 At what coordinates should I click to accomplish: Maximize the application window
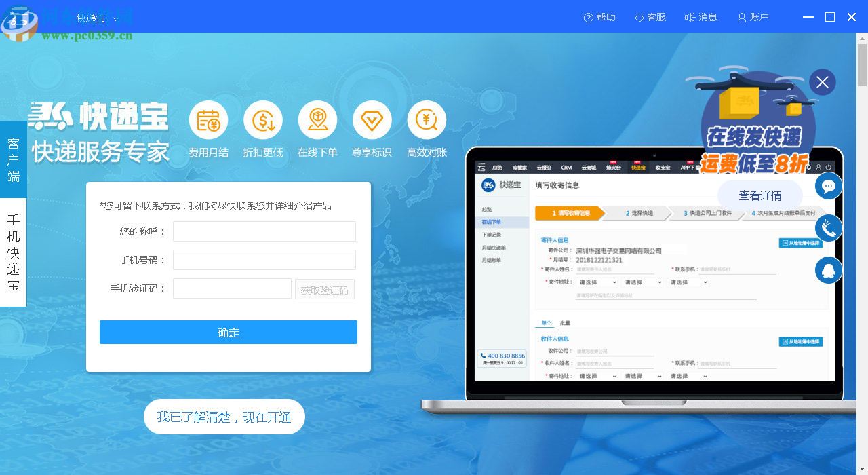[x=830, y=17]
